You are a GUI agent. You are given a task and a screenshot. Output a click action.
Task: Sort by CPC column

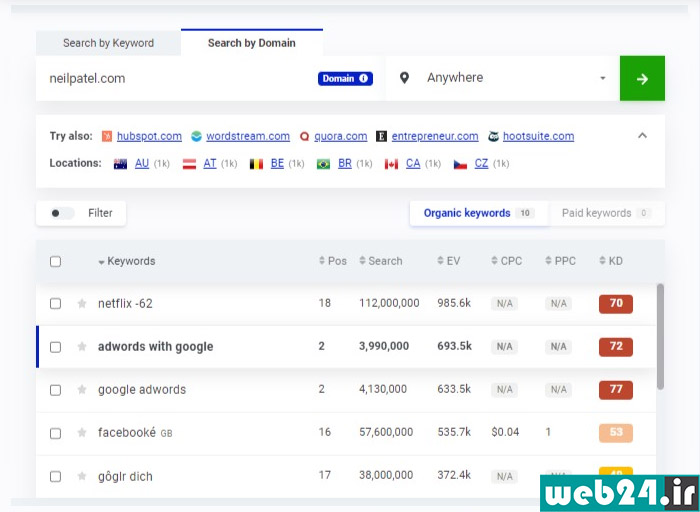click(x=507, y=261)
